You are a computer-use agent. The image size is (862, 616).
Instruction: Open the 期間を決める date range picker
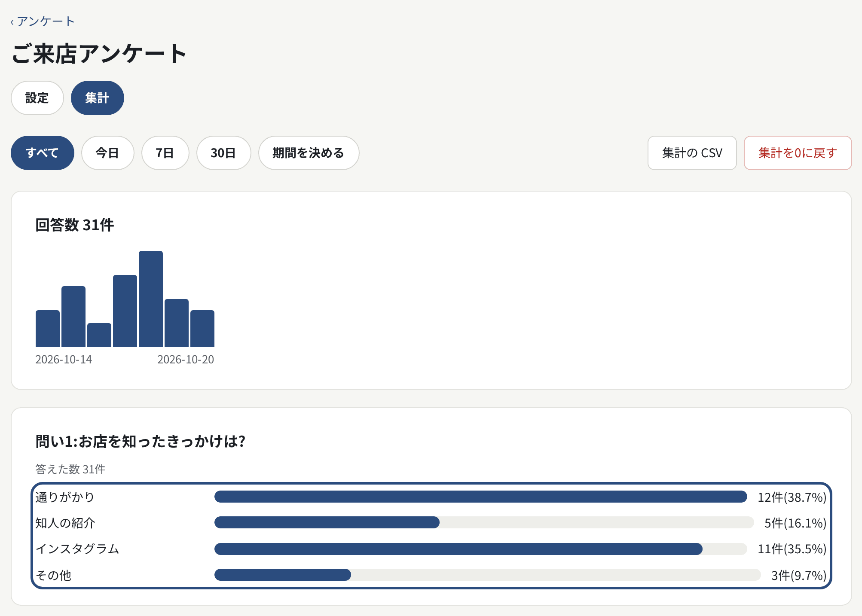[309, 153]
